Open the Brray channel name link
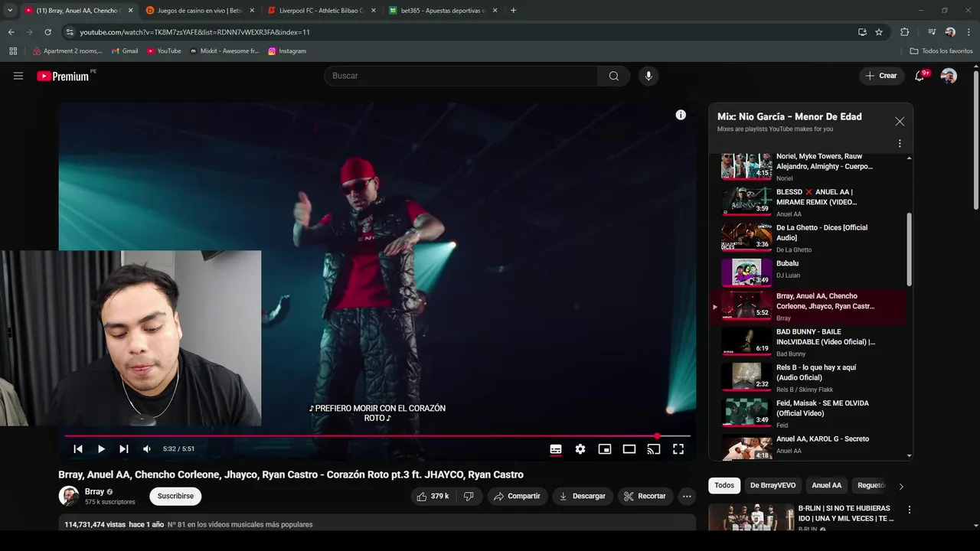The image size is (980, 551). point(94,491)
